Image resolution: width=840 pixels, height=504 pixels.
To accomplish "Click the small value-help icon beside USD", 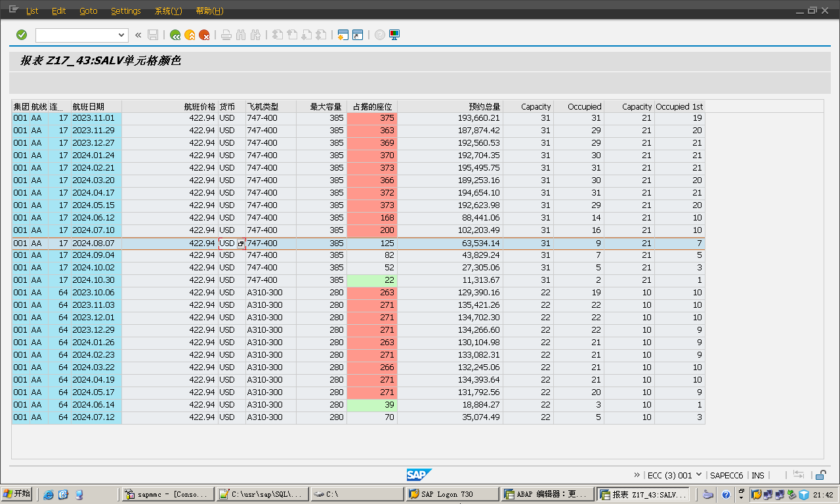I will click(241, 243).
